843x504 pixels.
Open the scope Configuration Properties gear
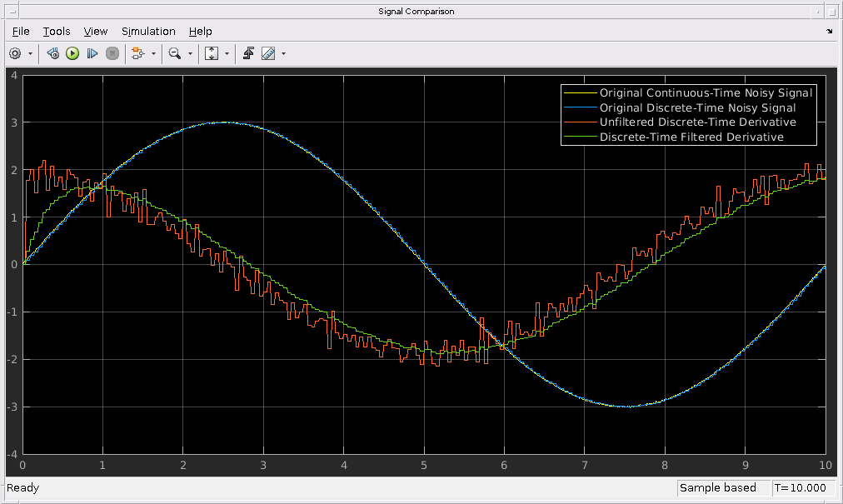(x=15, y=53)
